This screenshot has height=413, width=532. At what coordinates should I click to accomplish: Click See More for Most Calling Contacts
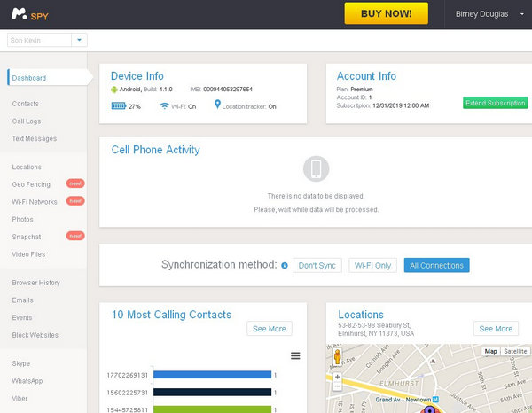[x=270, y=329]
